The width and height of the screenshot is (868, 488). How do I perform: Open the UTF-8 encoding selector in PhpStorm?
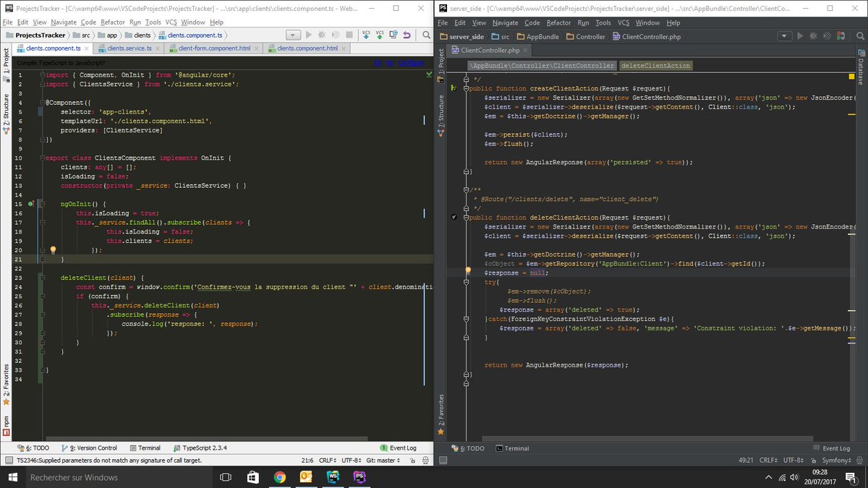coord(793,460)
